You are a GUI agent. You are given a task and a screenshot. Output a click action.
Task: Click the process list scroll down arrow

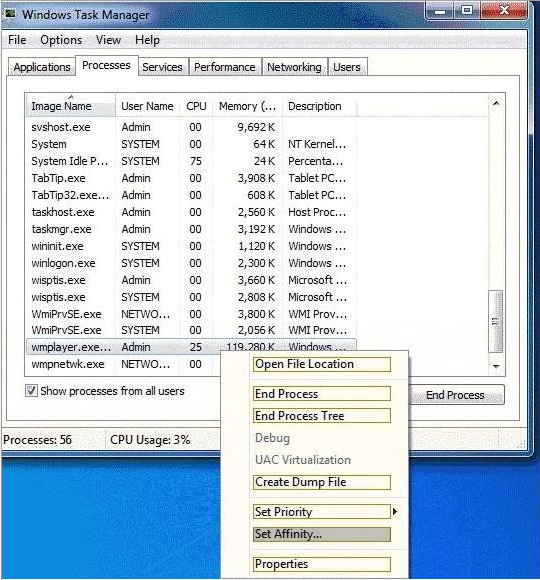click(x=496, y=366)
